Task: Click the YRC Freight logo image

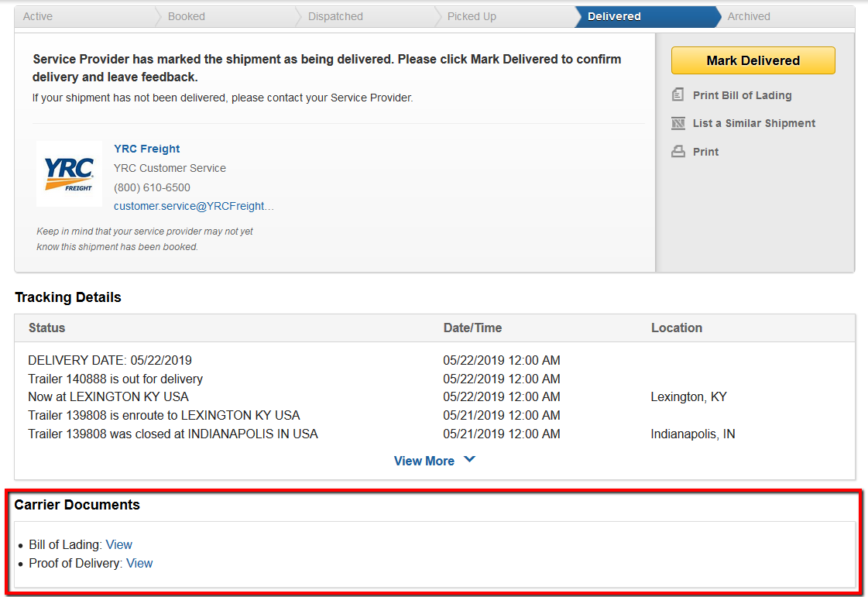Action: [69, 174]
